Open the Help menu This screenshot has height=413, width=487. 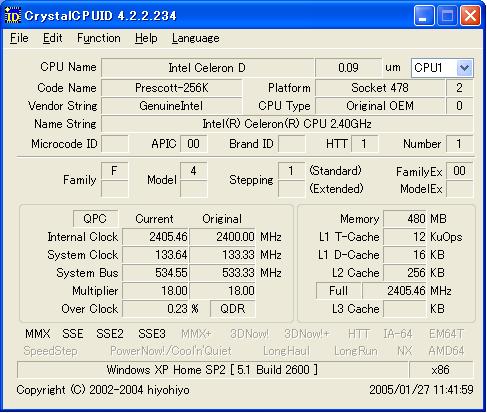point(146,38)
